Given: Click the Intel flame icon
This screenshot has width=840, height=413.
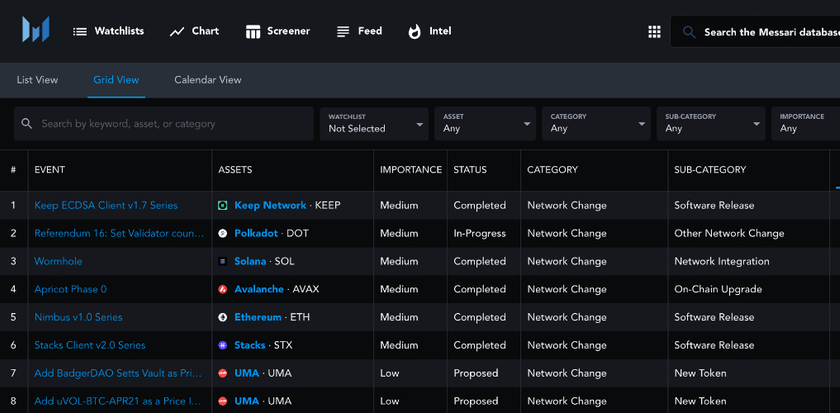Looking at the screenshot, I should pyautogui.click(x=415, y=32).
